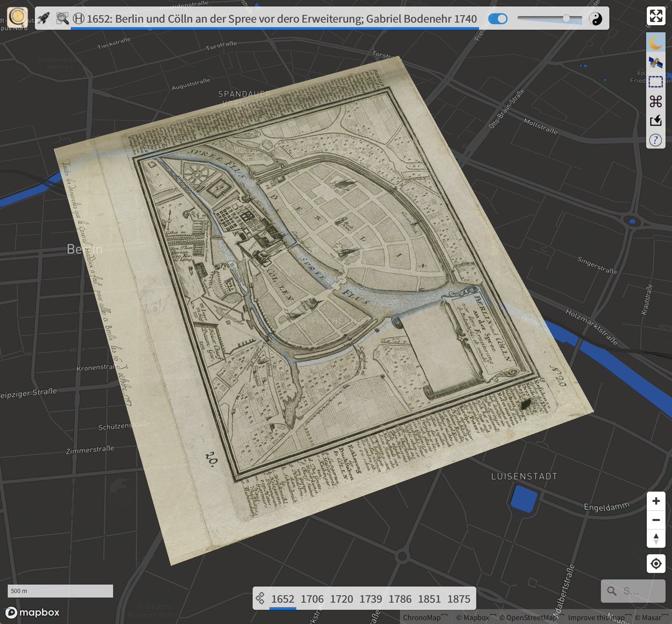672x624 pixels.
Task: Click the Mollstraße street label
Action: (540, 126)
